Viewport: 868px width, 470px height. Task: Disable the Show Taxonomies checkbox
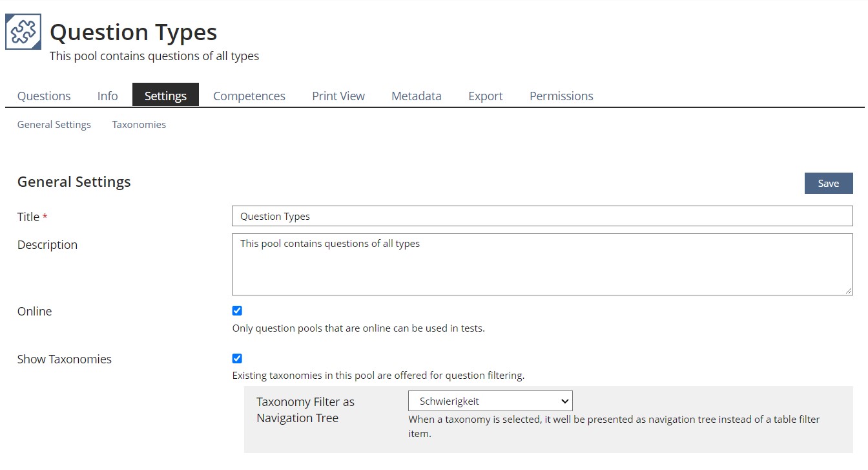coord(237,359)
